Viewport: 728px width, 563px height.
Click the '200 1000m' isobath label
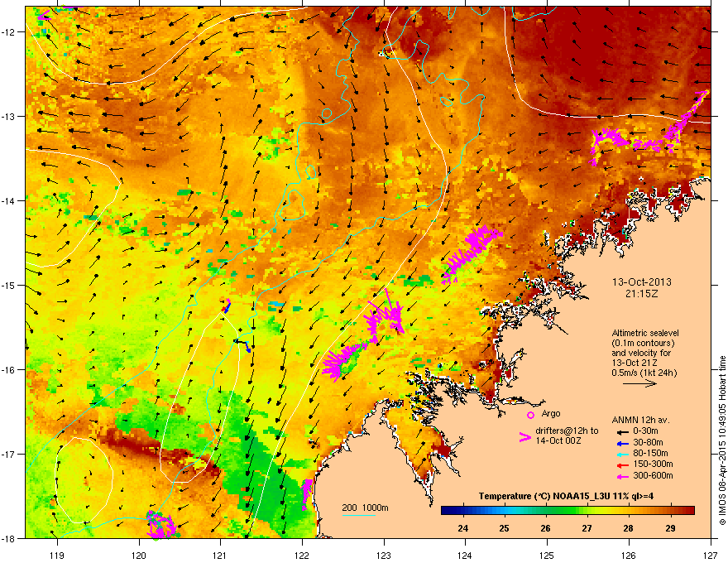pos(365,508)
